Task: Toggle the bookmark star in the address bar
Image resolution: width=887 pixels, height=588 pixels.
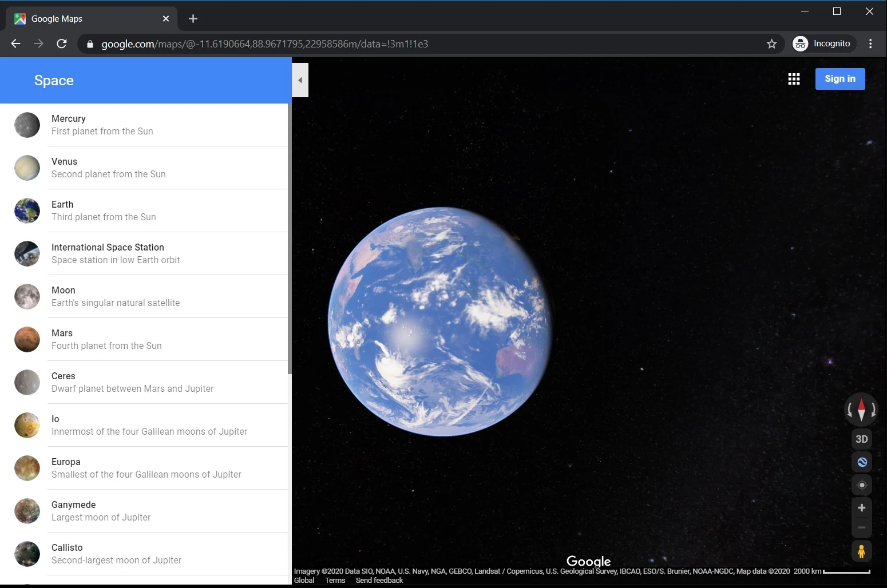Action: (771, 43)
